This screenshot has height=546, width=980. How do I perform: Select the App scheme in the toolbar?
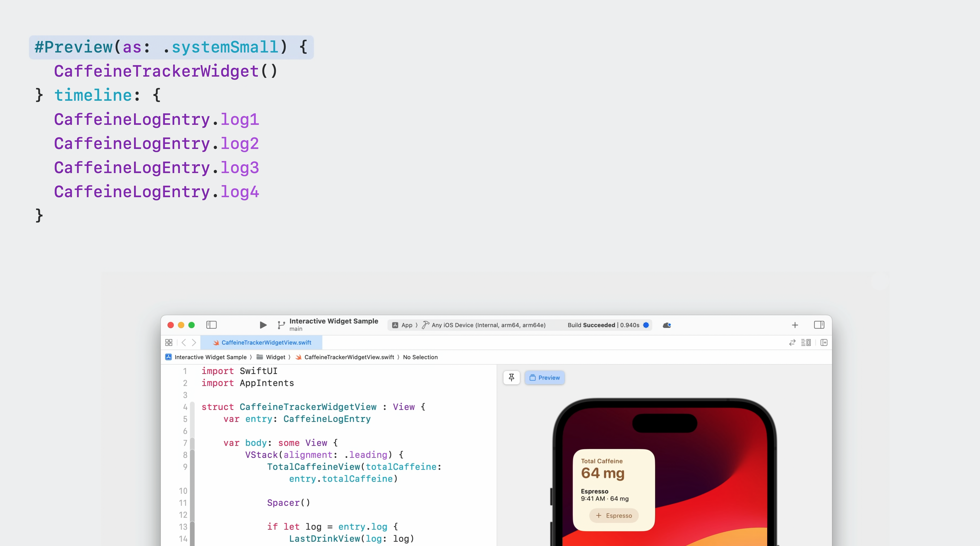(x=403, y=325)
